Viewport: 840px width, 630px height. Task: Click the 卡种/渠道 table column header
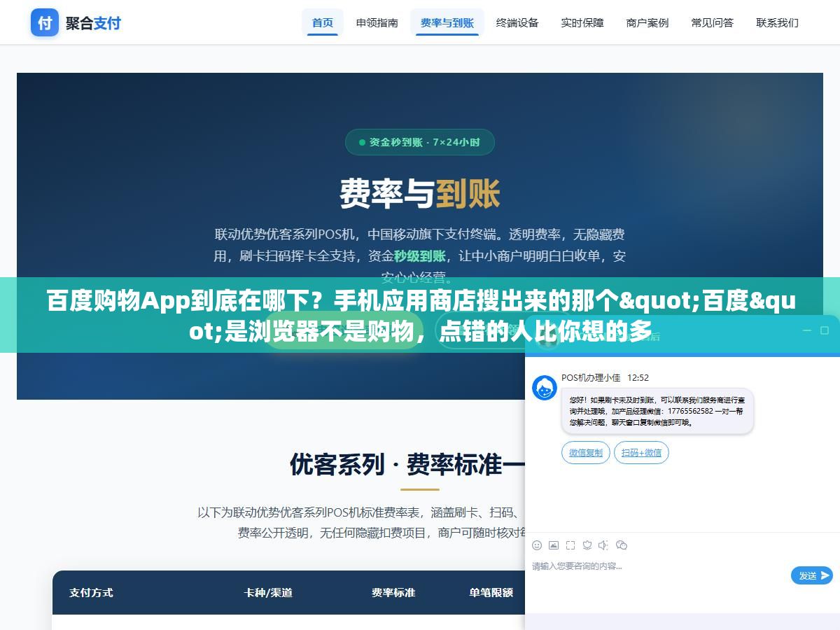[268, 592]
